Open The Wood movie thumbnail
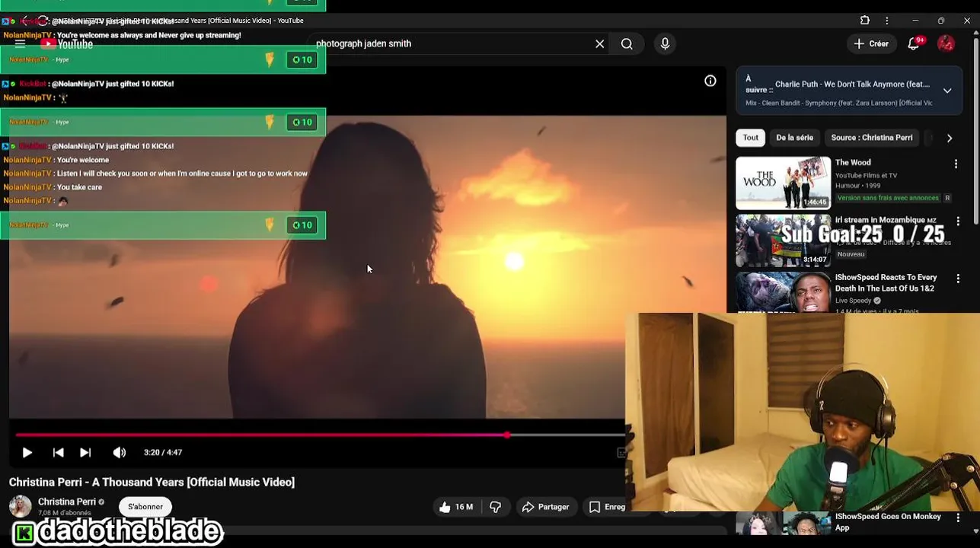The image size is (980, 548). 783,183
